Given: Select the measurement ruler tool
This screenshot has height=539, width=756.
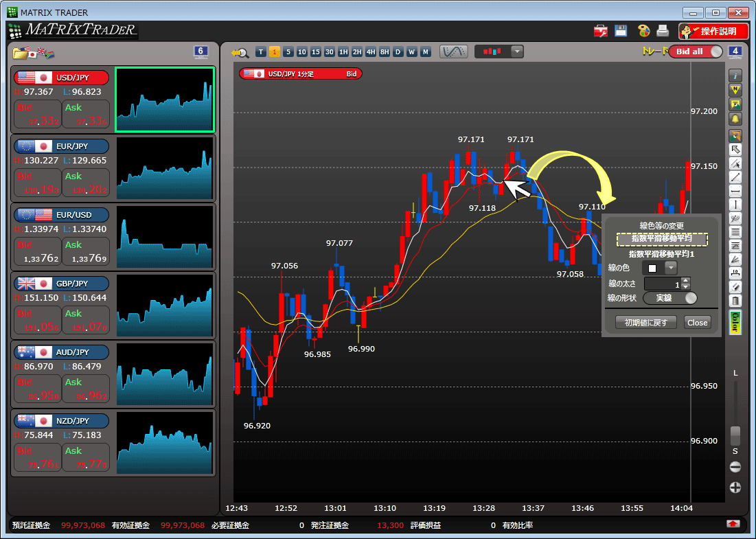Looking at the screenshot, I should coord(735,273).
